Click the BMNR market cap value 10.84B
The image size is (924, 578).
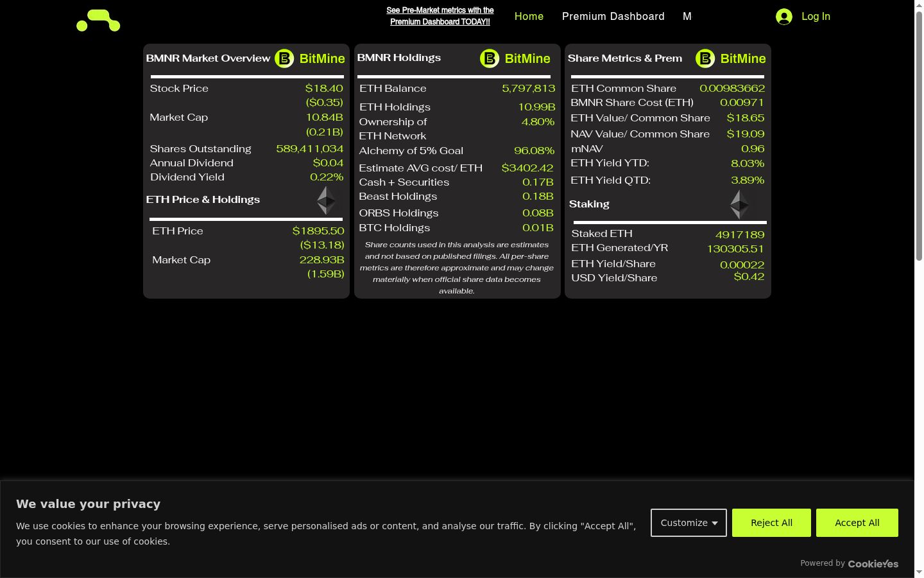click(x=324, y=118)
